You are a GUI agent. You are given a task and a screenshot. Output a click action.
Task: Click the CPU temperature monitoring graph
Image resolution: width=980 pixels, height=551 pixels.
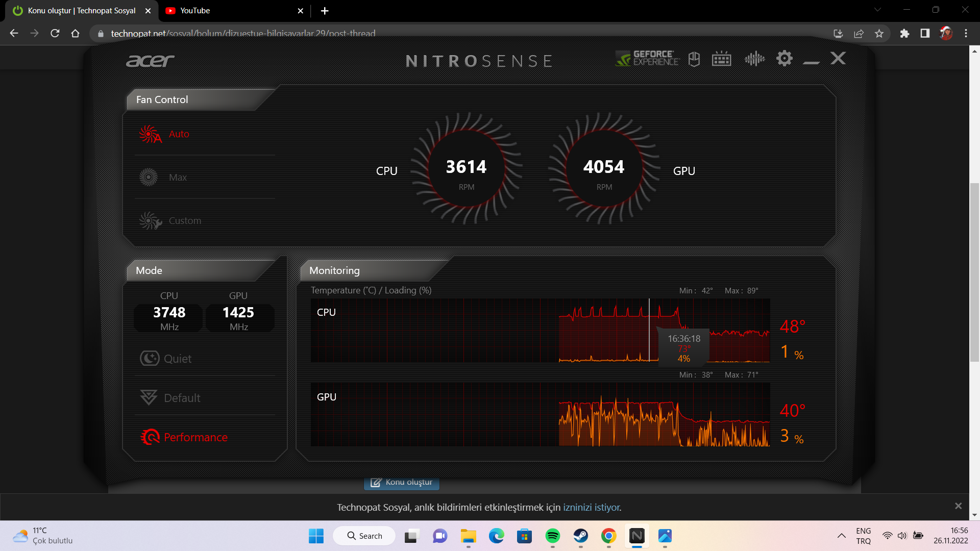pos(540,331)
